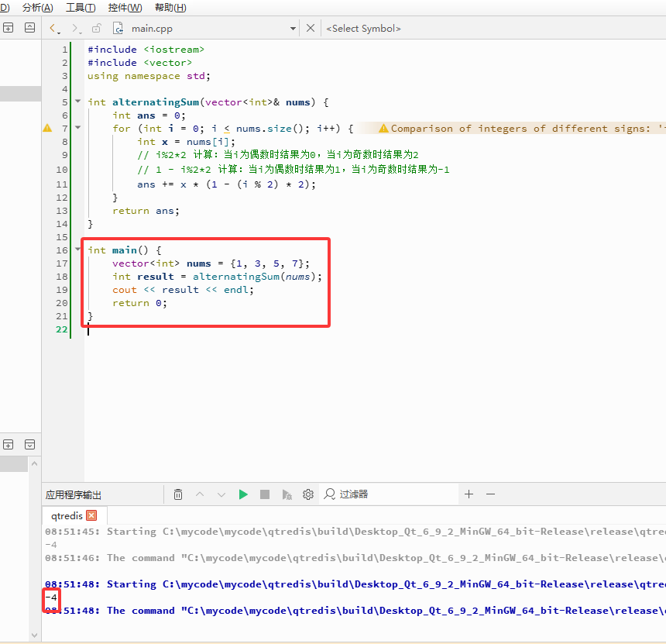Zoom in the output with plus icon
The width and height of the screenshot is (666, 644).
tap(469, 494)
